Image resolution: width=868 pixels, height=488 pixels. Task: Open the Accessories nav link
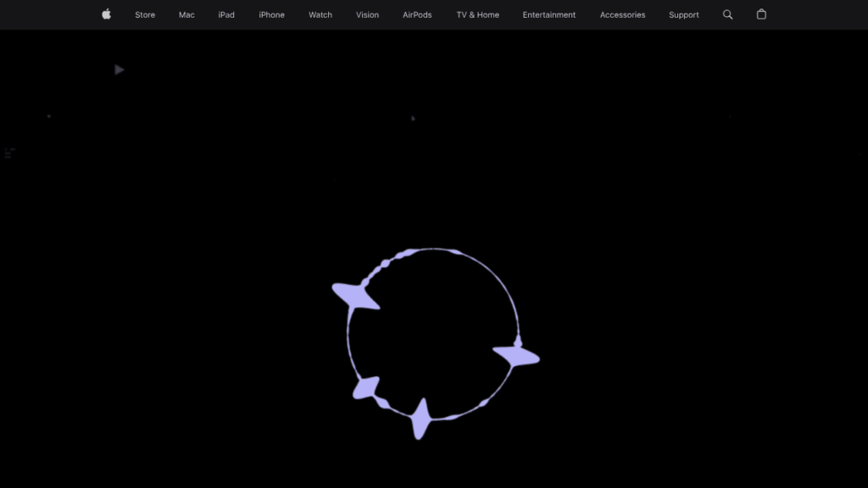(623, 15)
